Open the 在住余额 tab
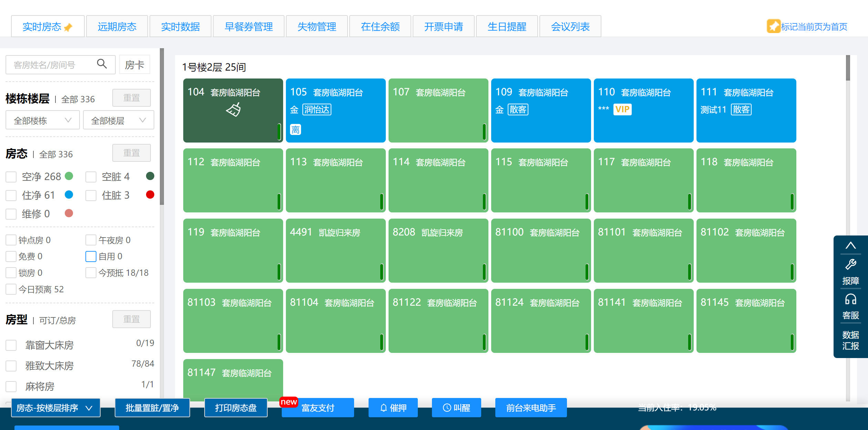The width and height of the screenshot is (868, 430). tap(380, 27)
